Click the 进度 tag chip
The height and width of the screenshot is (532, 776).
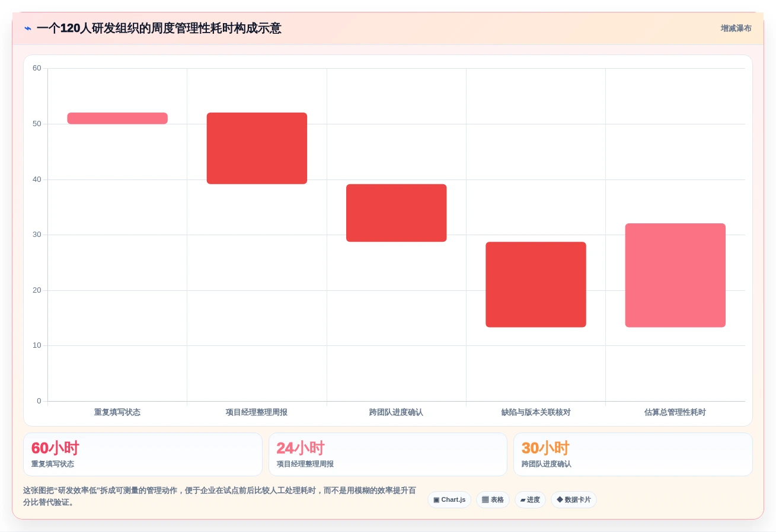point(530,499)
